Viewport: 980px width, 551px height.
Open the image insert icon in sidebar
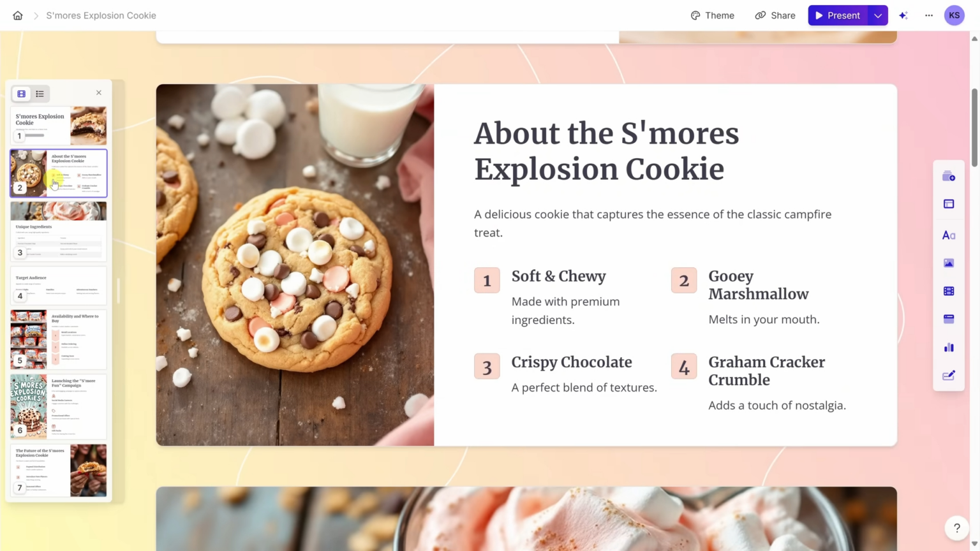click(949, 263)
